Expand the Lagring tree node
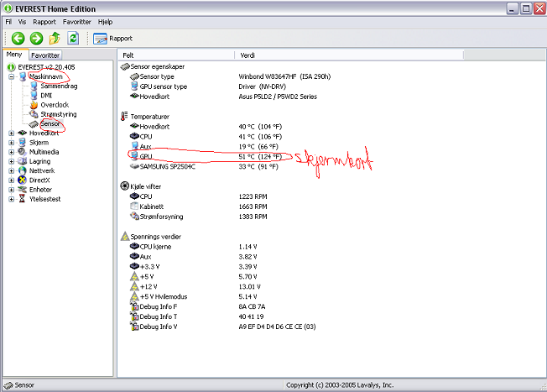This screenshot has width=547, height=392. click(11, 161)
